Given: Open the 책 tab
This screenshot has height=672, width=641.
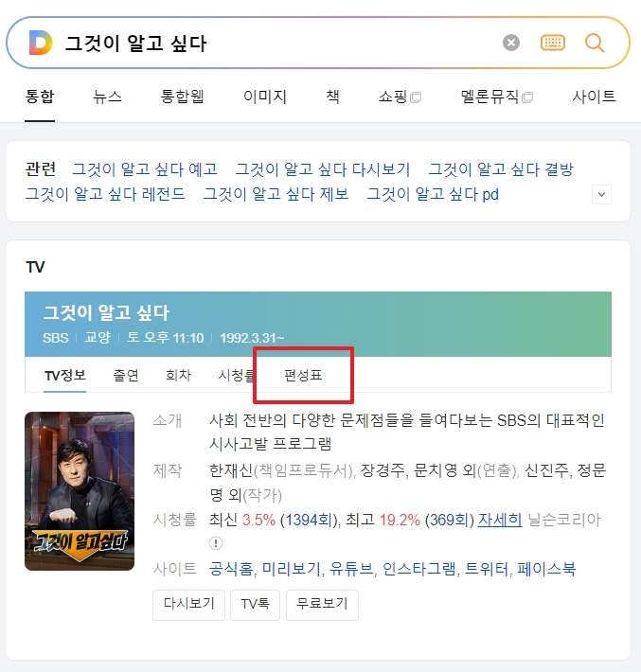Looking at the screenshot, I should (x=332, y=97).
